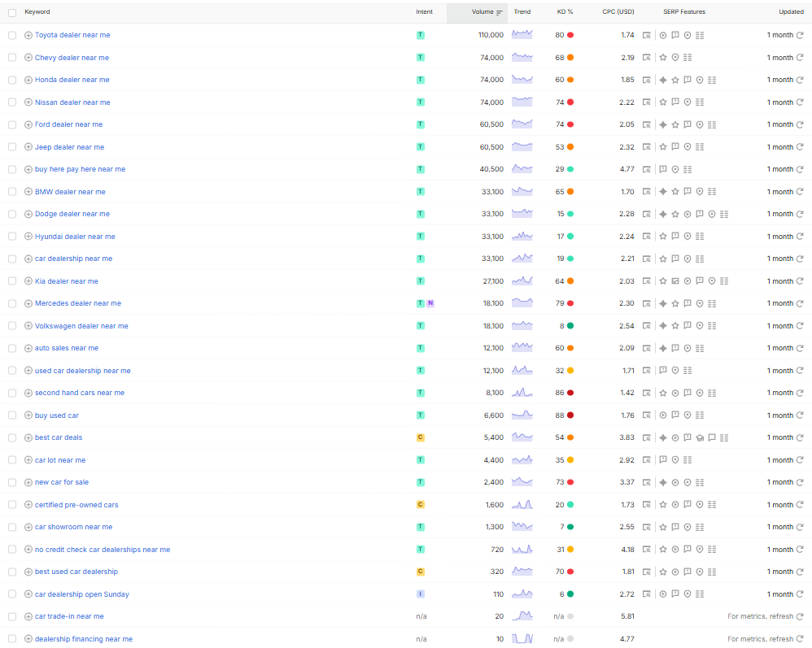Open SERP view for buy here pay here
This screenshot has height=648, width=812.
[646, 169]
